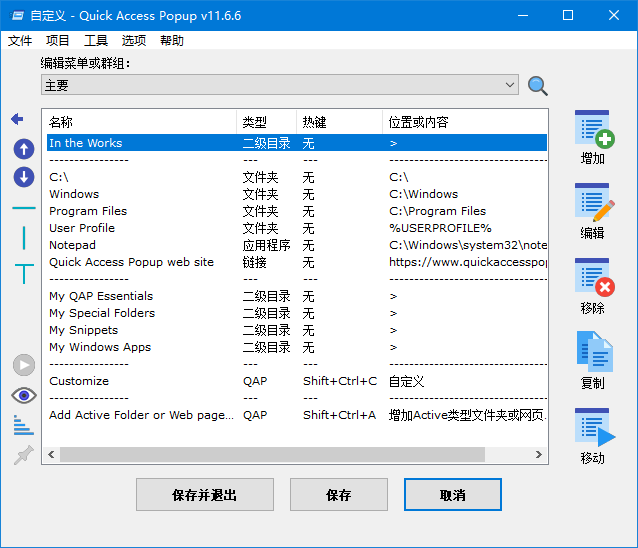Click the "%USERPROFILE%" location cell

tap(440, 228)
